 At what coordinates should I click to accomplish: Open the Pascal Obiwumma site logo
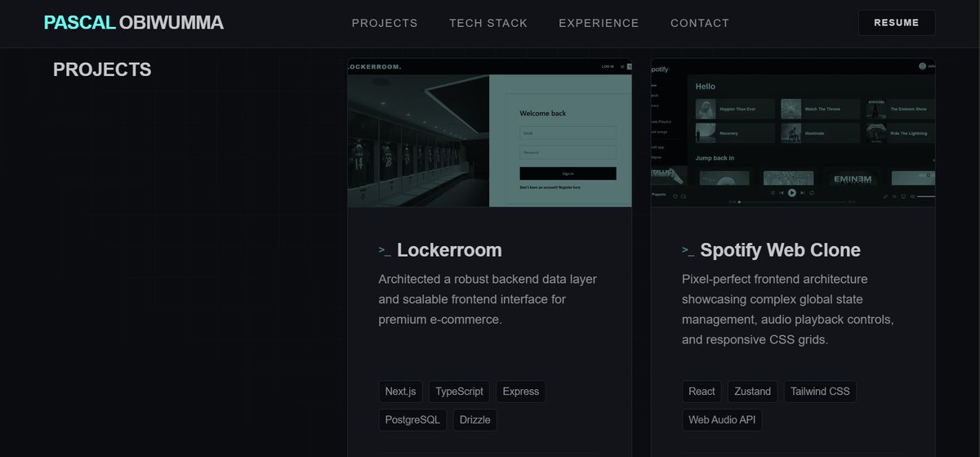point(134,23)
